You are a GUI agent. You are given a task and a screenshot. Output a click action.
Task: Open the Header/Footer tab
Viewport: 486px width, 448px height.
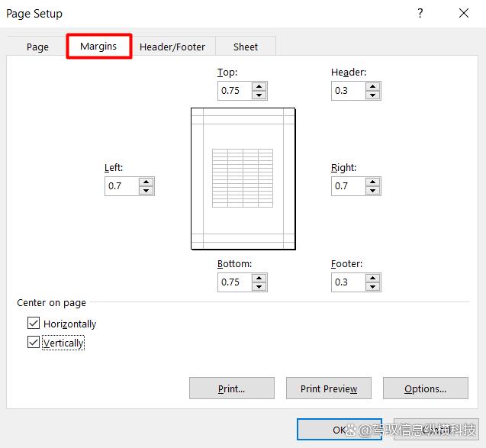tap(172, 47)
